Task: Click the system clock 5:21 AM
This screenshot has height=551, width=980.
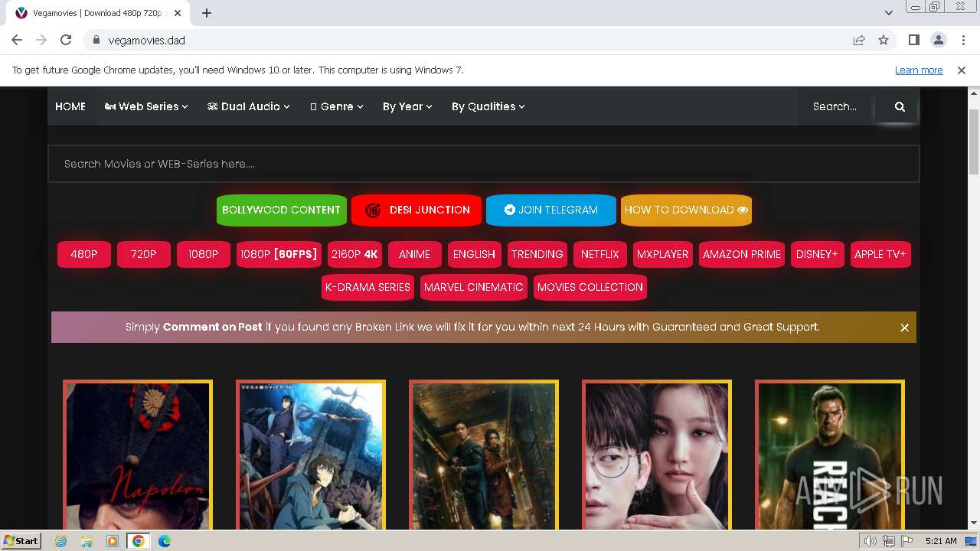Action: point(941,541)
